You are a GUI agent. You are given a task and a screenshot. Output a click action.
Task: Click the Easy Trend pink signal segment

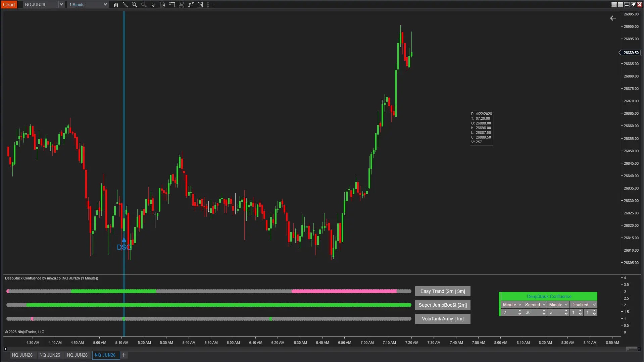click(344, 291)
